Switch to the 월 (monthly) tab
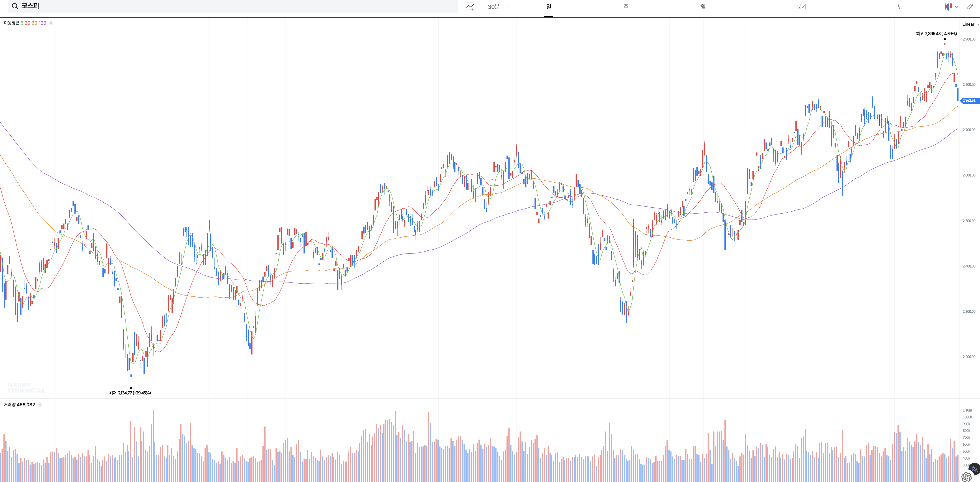980x482 pixels. click(703, 7)
